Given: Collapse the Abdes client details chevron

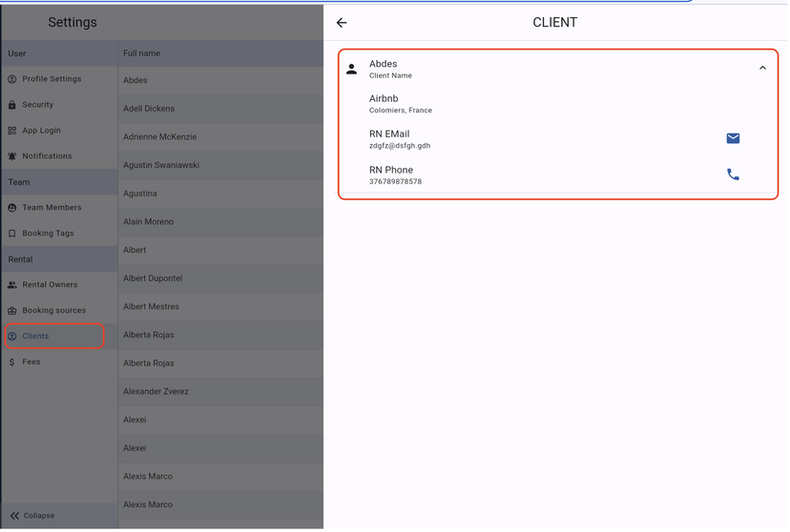Looking at the screenshot, I should click(762, 68).
